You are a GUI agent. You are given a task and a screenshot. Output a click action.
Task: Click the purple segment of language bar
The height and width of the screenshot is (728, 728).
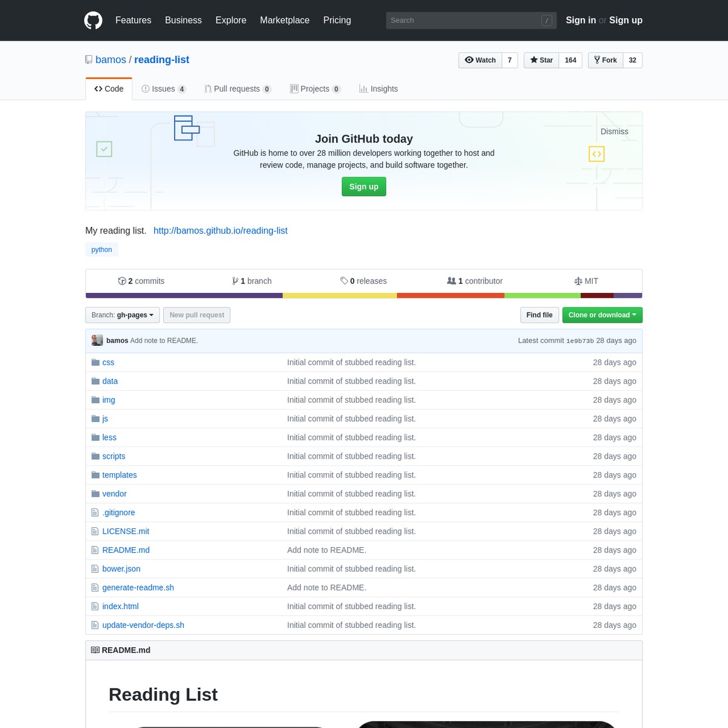184,295
